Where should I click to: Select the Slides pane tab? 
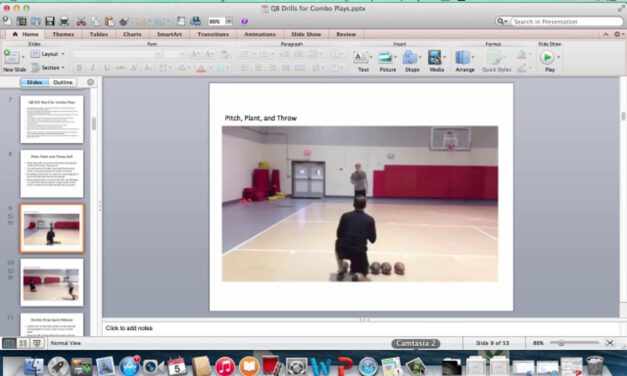[34, 82]
